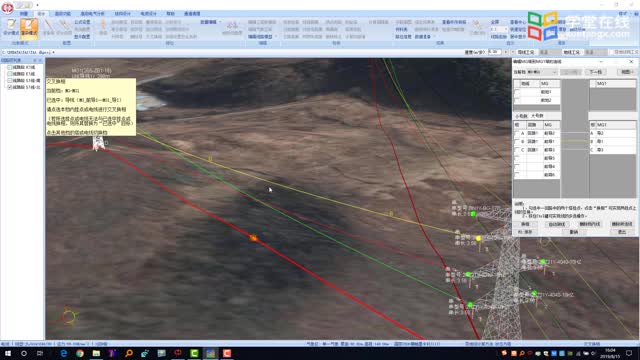
Task: Switch to the 大号侧 tab in dialog
Action: [x=537, y=116]
